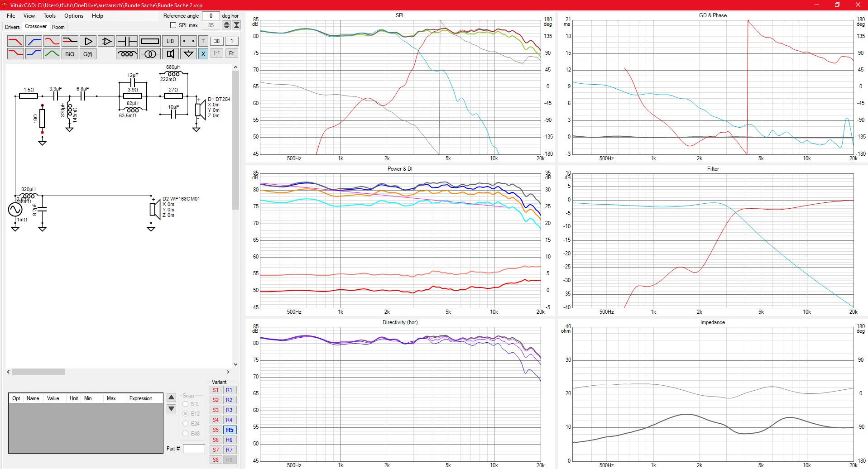
Task: Open the Tools menu
Action: [x=49, y=16]
